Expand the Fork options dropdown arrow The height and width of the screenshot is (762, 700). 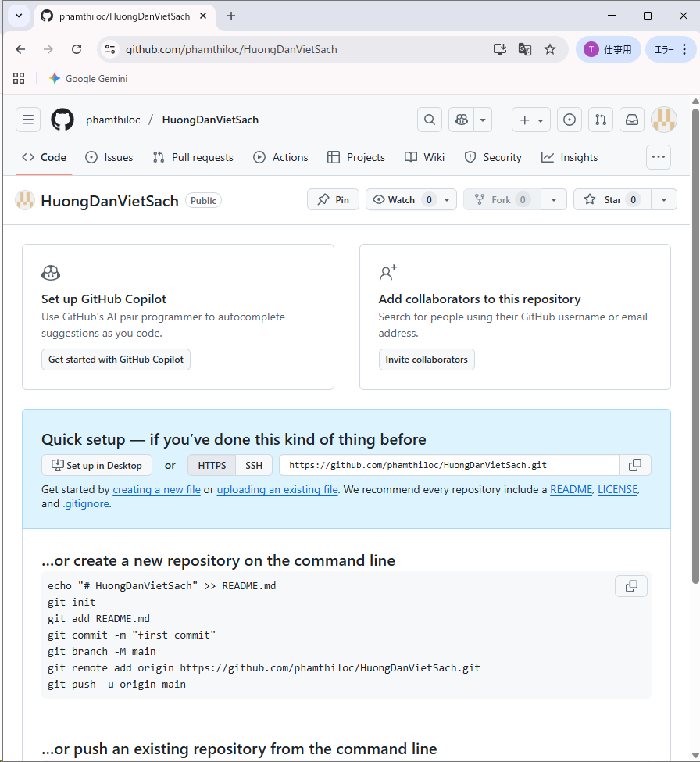(x=554, y=200)
